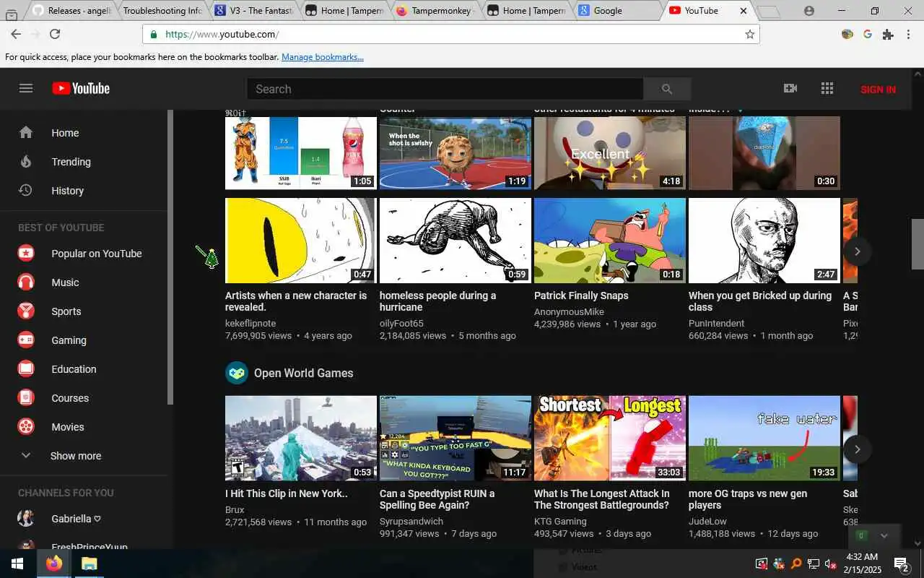Open the browser profile avatar icon
Image resolution: width=924 pixels, height=578 pixels.
click(808, 11)
